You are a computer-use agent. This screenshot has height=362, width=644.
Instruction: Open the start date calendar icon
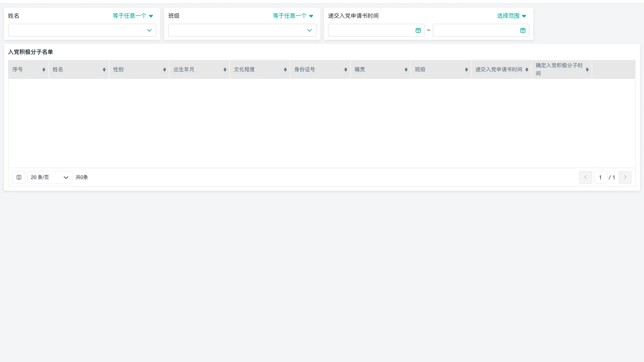[418, 30]
